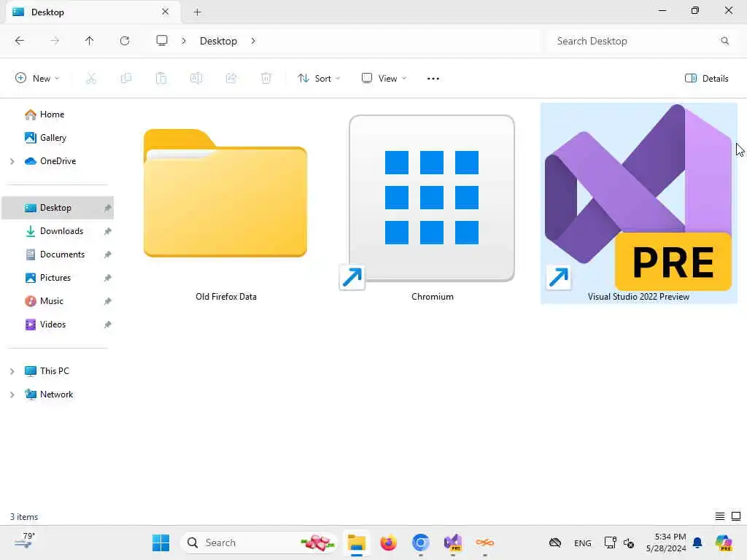Click the notification bell icon
Screen dimensions: 747x560
[697, 542]
